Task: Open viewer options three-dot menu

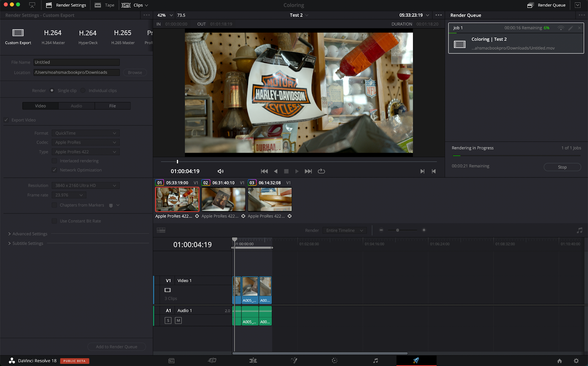Action: point(438,15)
